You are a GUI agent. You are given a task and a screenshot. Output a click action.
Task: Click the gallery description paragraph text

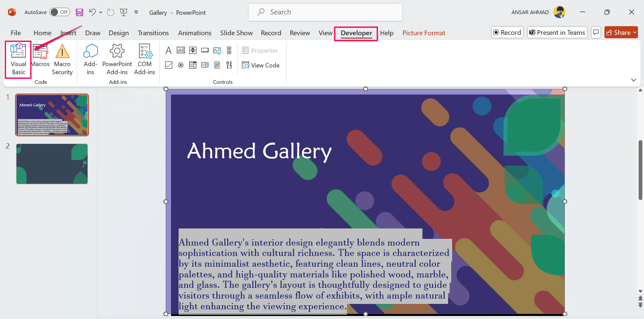314,274
